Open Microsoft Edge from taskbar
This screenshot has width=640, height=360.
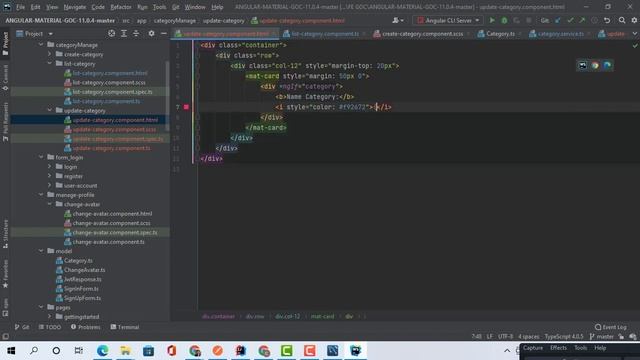[102, 351]
